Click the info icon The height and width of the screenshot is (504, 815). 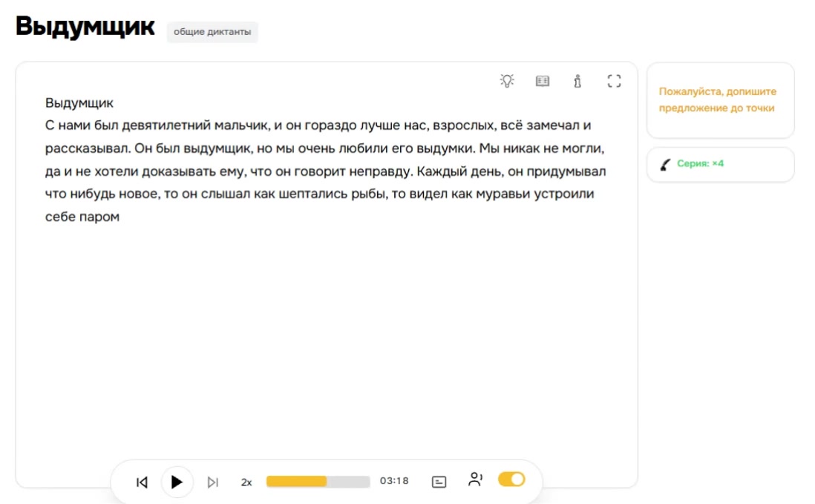click(x=577, y=81)
